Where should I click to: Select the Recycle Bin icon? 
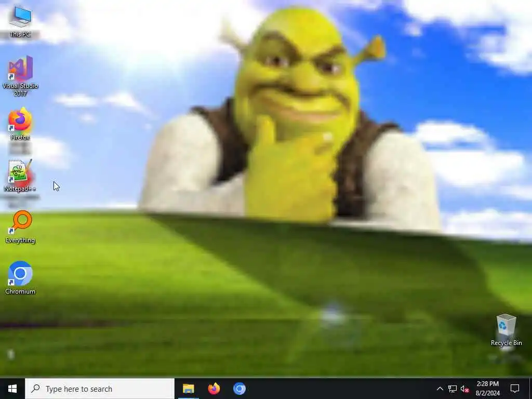point(506,330)
